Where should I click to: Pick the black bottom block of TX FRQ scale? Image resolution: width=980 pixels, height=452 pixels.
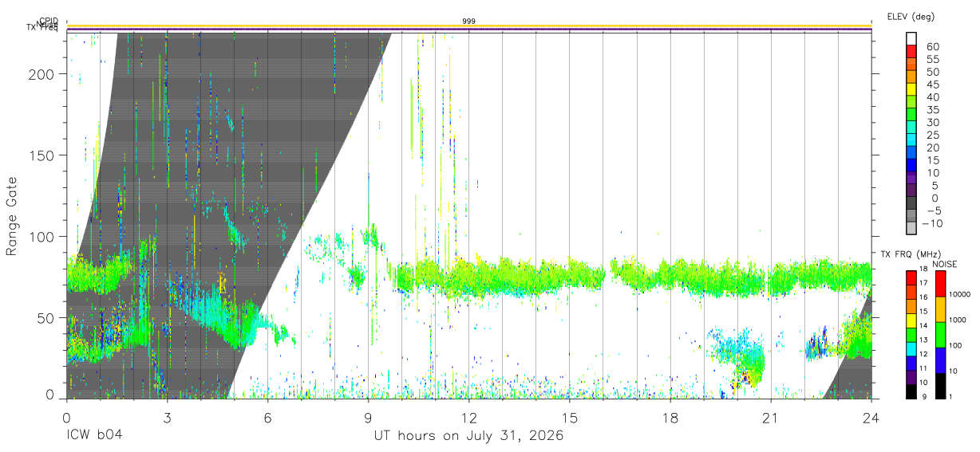tap(912, 391)
